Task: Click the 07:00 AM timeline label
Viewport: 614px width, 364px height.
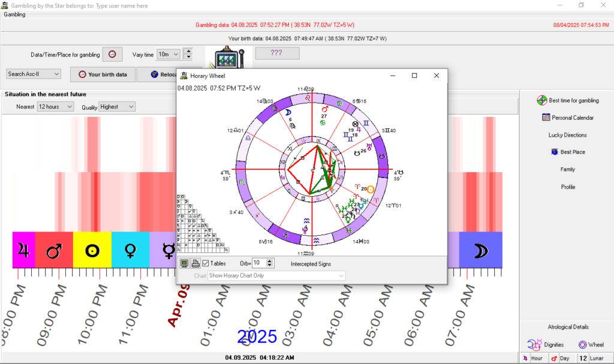Action: [460, 315]
